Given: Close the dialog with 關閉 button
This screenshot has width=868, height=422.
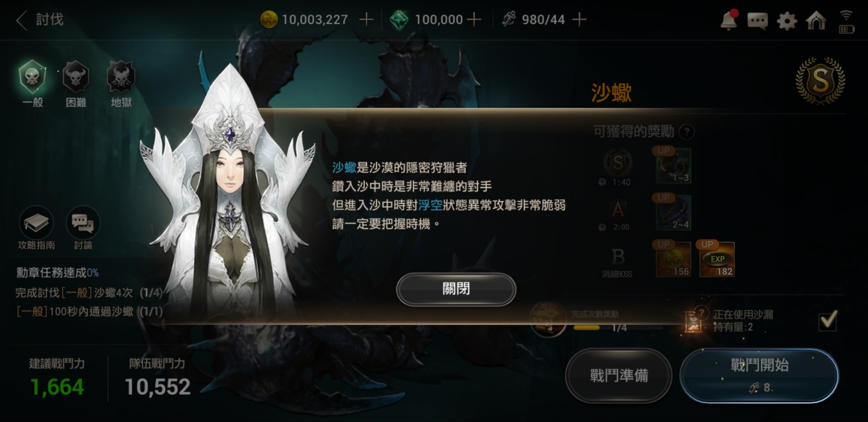Looking at the screenshot, I should pyautogui.click(x=456, y=289).
